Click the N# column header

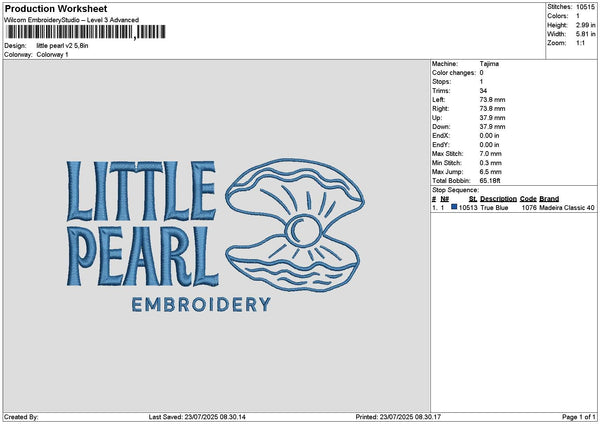[444, 199]
